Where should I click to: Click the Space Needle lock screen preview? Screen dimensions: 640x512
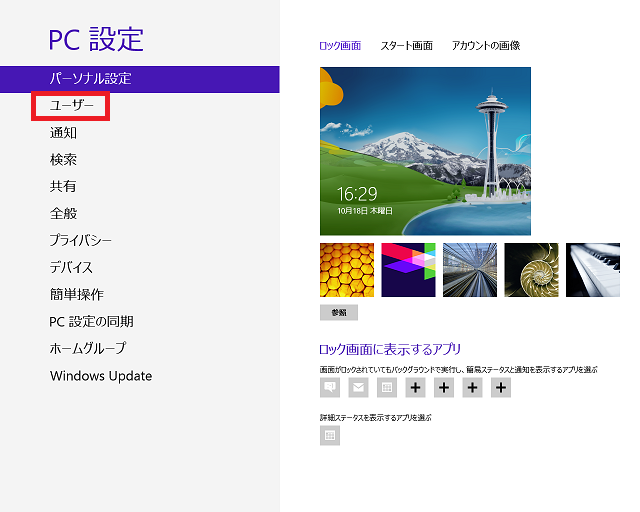point(425,151)
